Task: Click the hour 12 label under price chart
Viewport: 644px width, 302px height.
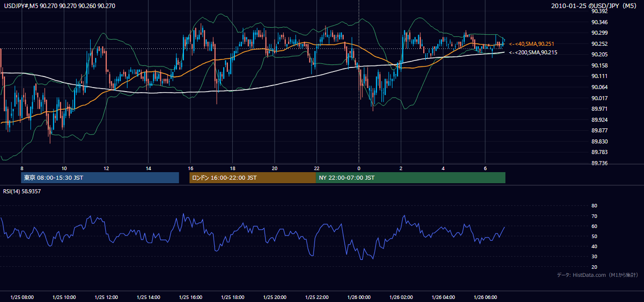Action: (106, 168)
